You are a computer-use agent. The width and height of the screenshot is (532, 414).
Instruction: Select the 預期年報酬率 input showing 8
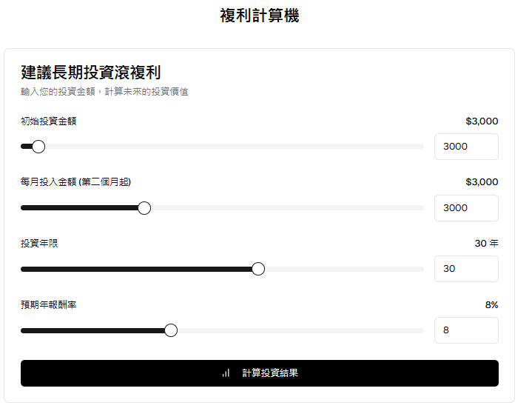click(465, 330)
